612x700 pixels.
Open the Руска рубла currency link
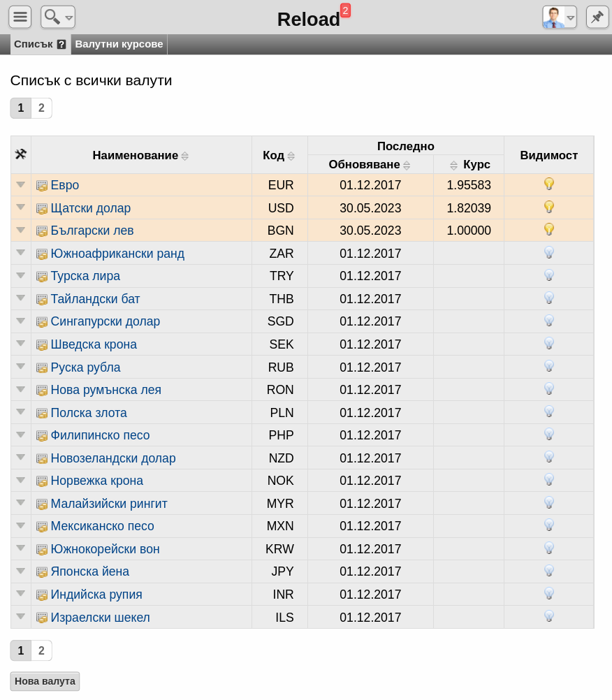click(x=85, y=367)
